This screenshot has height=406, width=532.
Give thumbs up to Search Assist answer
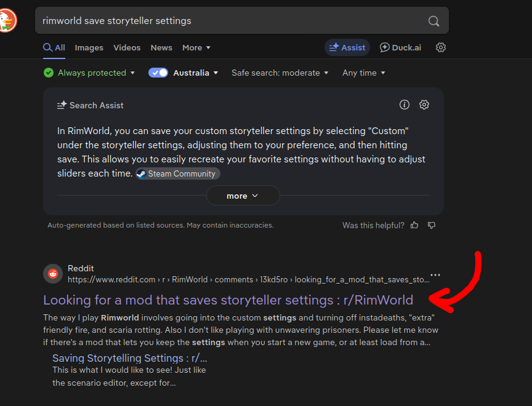pyautogui.click(x=414, y=225)
